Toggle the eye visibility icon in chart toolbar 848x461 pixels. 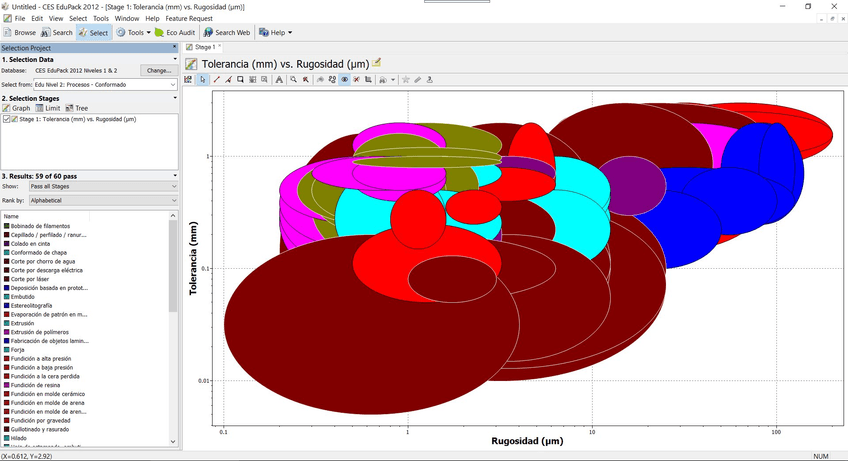coord(345,80)
